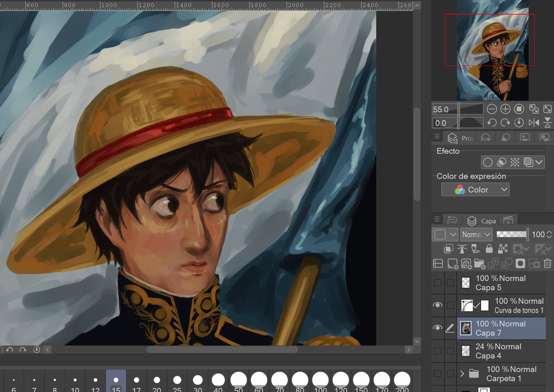Switch to the layer search tab

click(x=485, y=138)
